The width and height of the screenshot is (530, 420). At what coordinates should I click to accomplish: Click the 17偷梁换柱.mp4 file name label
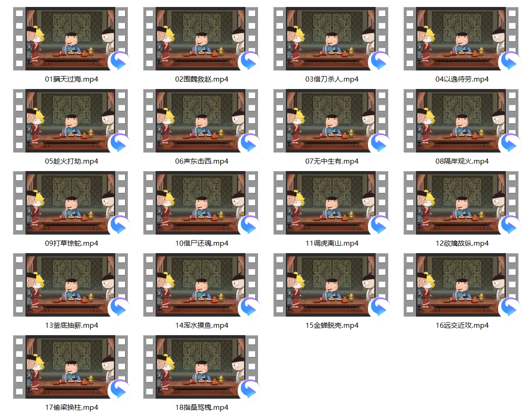click(71, 407)
